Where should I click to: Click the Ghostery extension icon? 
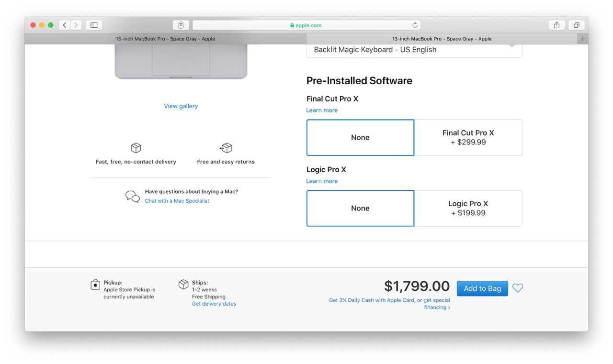click(x=181, y=25)
